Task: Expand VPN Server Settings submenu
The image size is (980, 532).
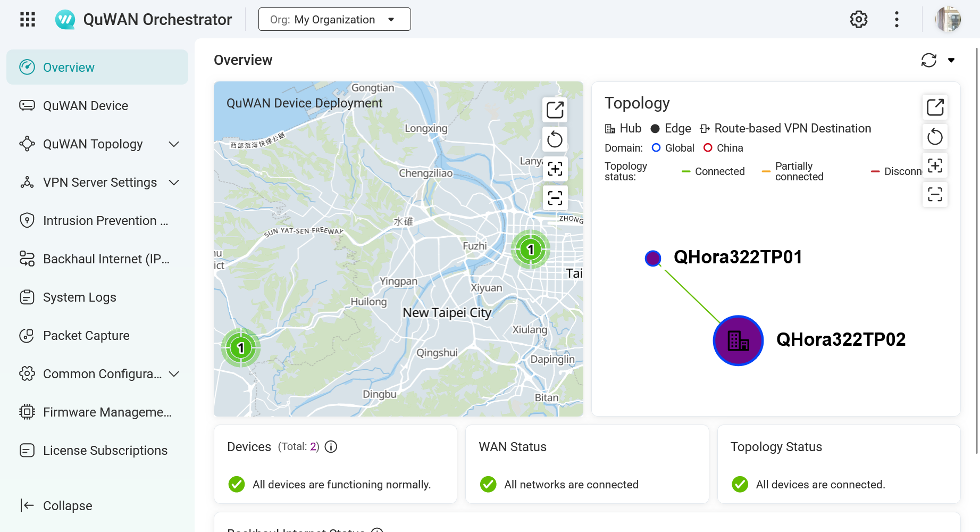Action: pos(173,182)
